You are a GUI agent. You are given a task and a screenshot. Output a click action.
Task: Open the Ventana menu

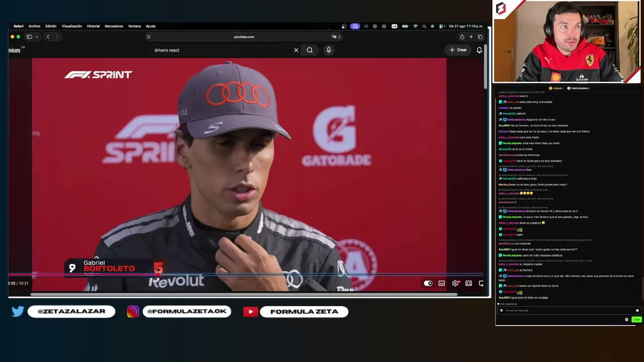tap(134, 26)
